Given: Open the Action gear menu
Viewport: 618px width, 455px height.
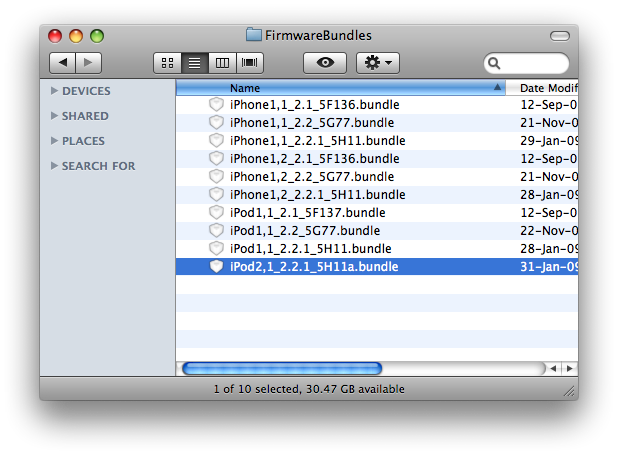Looking at the screenshot, I should [378, 63].
